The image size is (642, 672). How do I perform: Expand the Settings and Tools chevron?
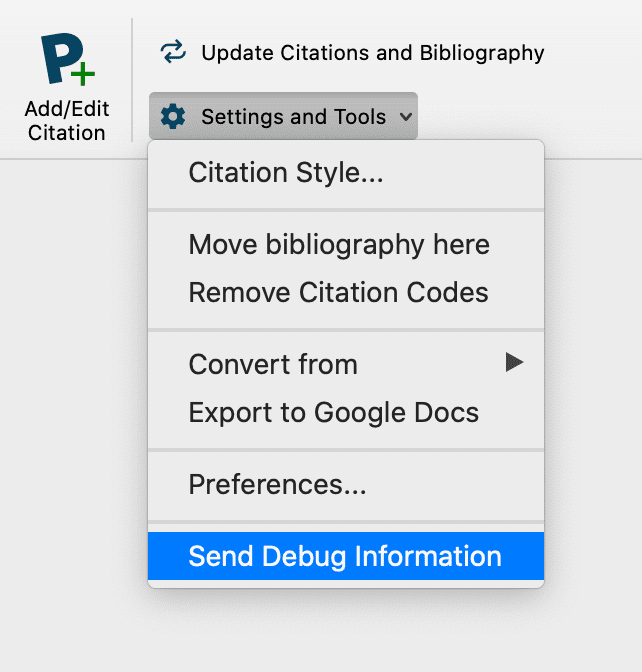coord(405,117)
